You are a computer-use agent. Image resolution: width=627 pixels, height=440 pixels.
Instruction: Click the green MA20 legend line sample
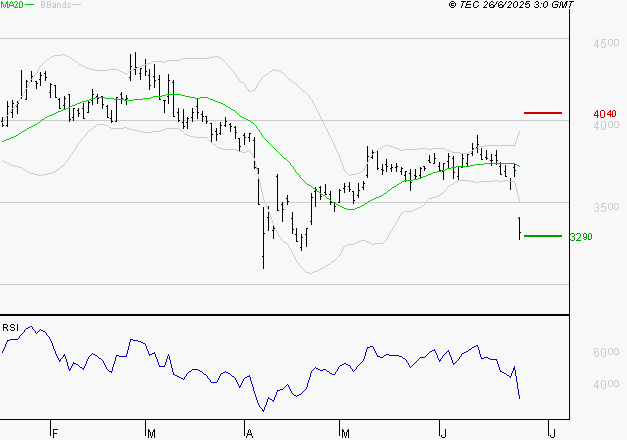point(29,6)
